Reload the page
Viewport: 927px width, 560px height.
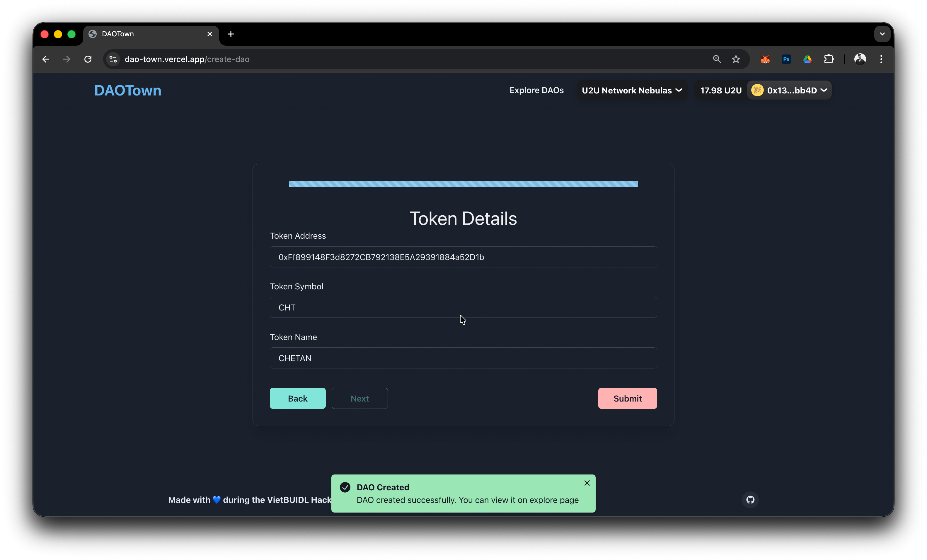88,59
